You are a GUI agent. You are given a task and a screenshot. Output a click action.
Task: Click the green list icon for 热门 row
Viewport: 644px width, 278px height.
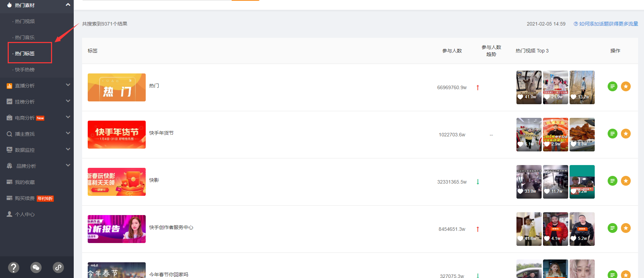pos(613,86)
